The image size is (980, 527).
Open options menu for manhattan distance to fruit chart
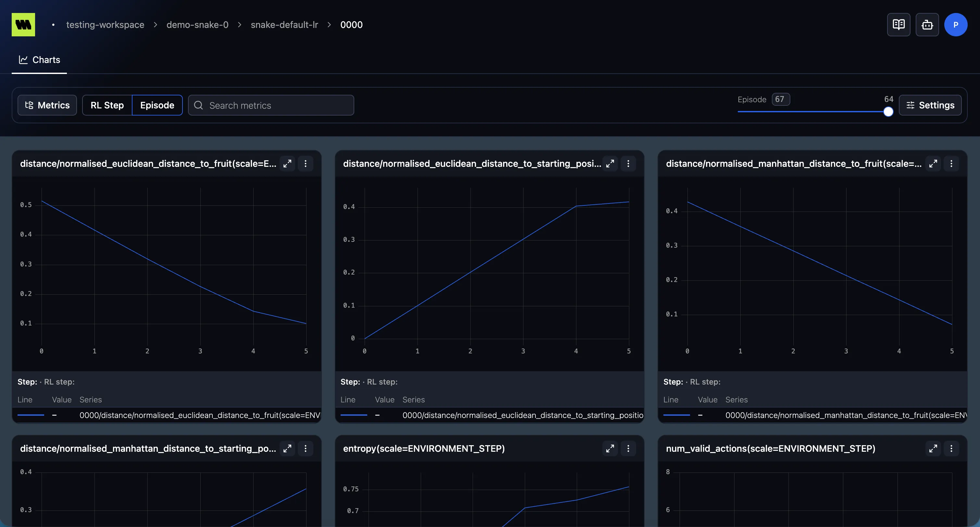pos(951,164)
